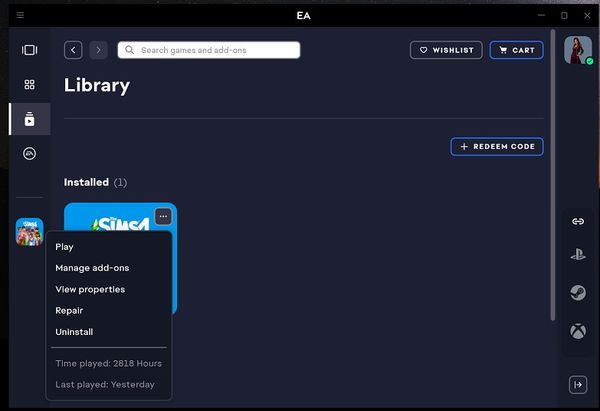Click the search games and add-ons field
The height and width of the screenshot is (411, 600).
[x=209, y=50]
